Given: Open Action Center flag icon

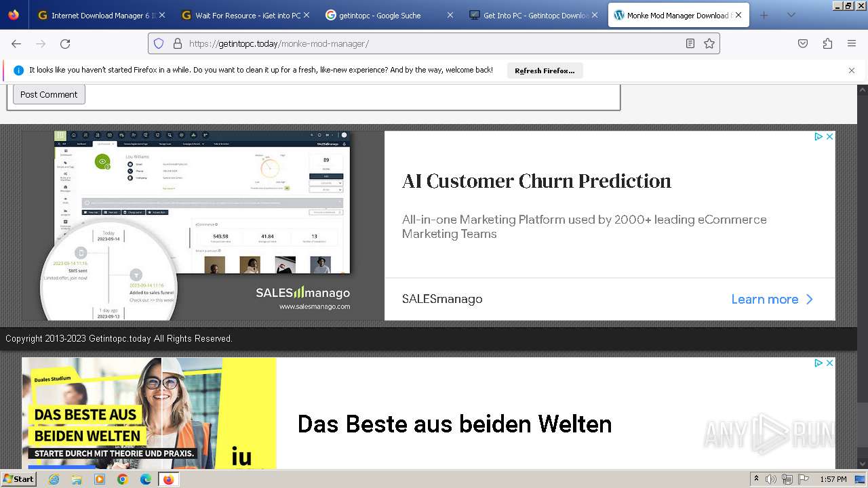Looking at the screenshot, I should 804,479.
